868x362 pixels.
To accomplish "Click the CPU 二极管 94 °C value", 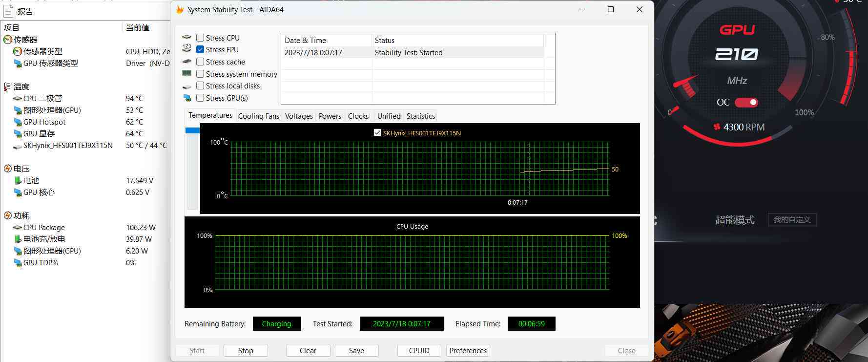I will [134, 98].
